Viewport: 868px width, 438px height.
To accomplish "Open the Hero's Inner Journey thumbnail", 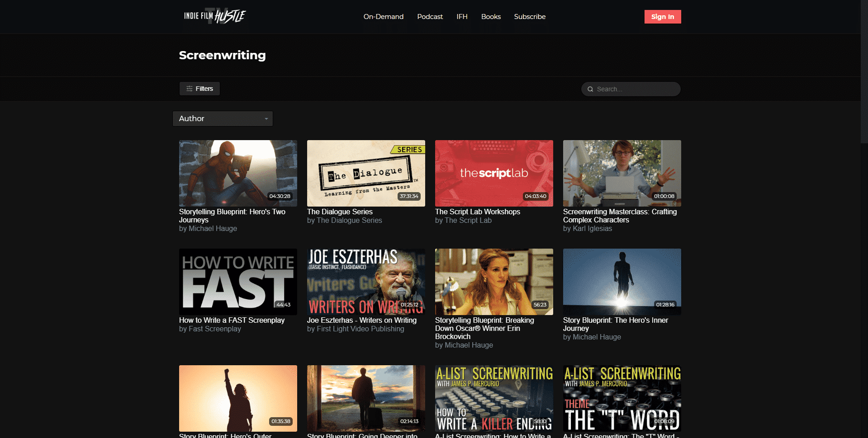I will point(622,282).
